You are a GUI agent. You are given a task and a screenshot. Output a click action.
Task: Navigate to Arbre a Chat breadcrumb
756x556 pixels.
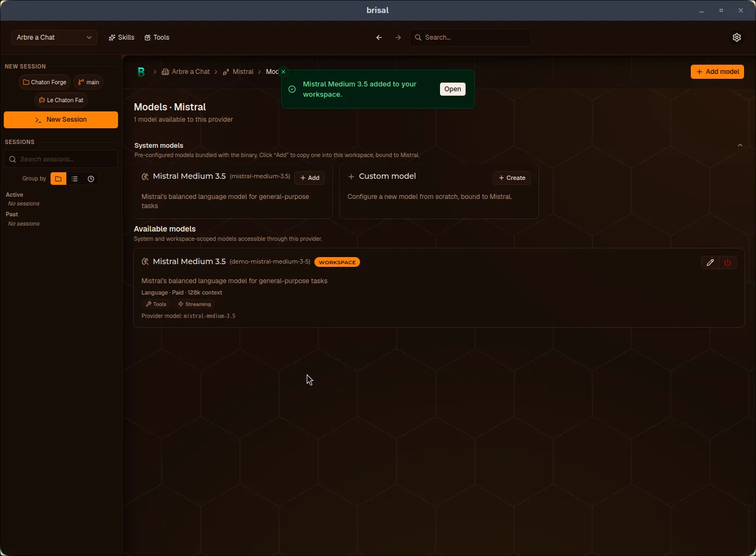(185, 72)
